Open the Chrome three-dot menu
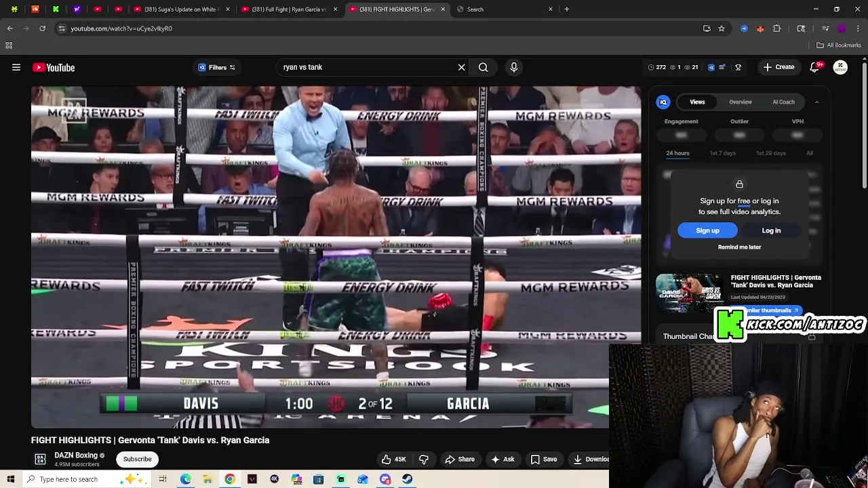The width and height of the screenshot is (868, 488). coord(859,28)
